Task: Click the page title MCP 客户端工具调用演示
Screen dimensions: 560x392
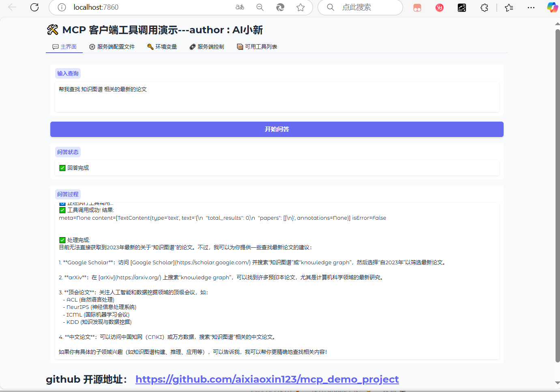Action: 154,30
